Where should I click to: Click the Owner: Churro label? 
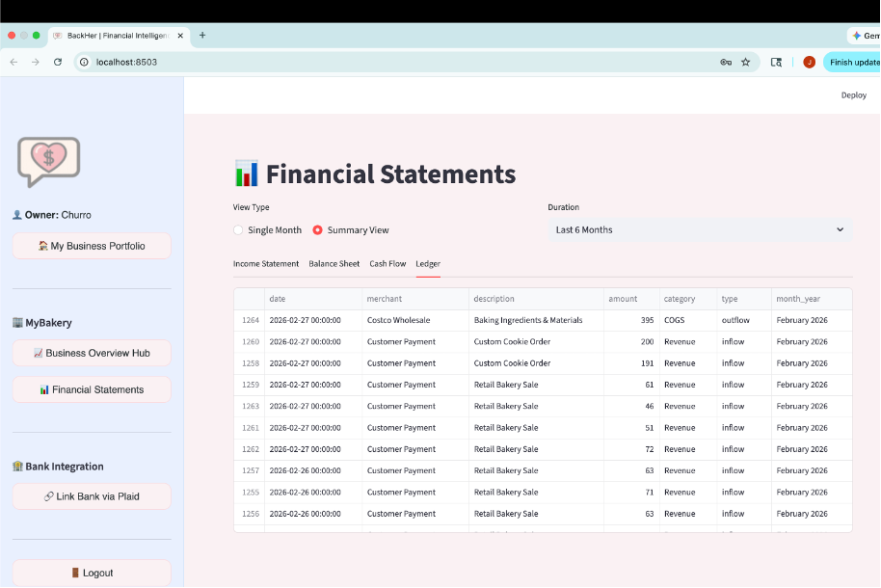pos(52,215)
